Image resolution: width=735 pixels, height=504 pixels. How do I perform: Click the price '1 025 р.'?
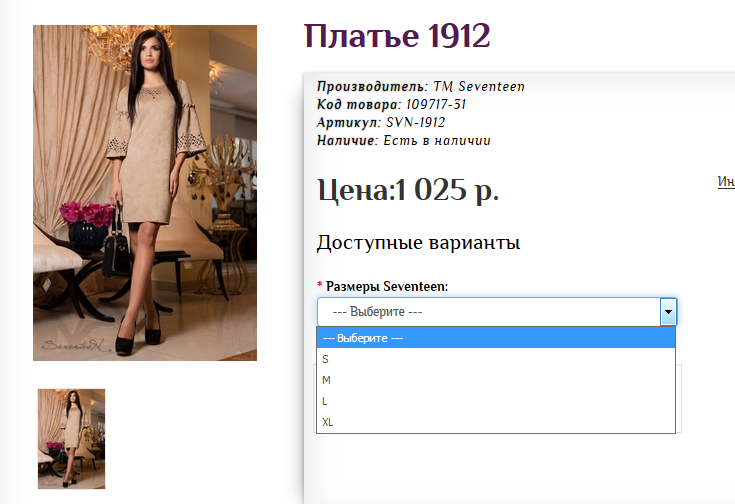point(447,190)
